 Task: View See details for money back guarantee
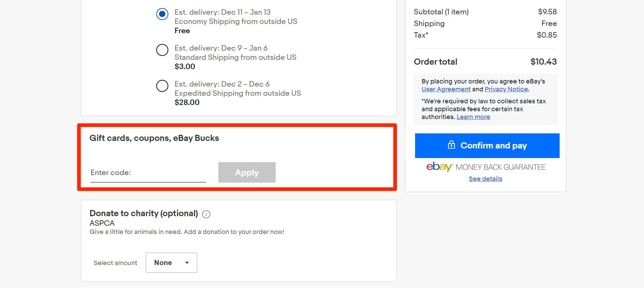(485, 179)
